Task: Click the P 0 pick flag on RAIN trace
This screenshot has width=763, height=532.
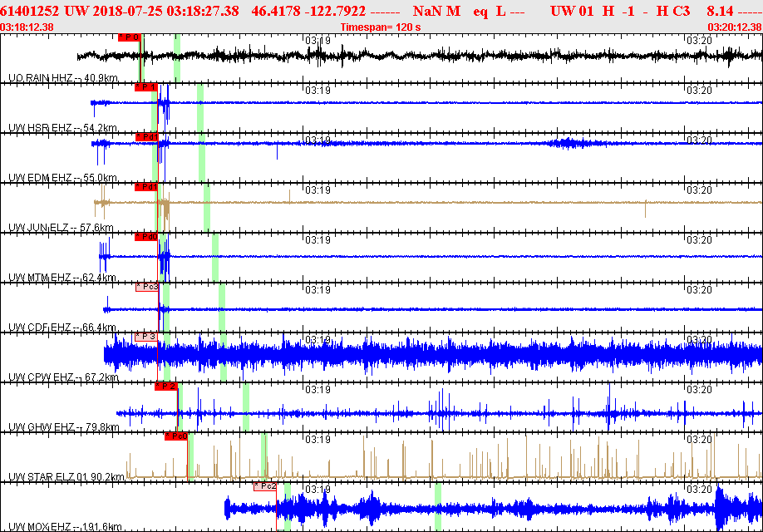Action: (x=129, y=37)
